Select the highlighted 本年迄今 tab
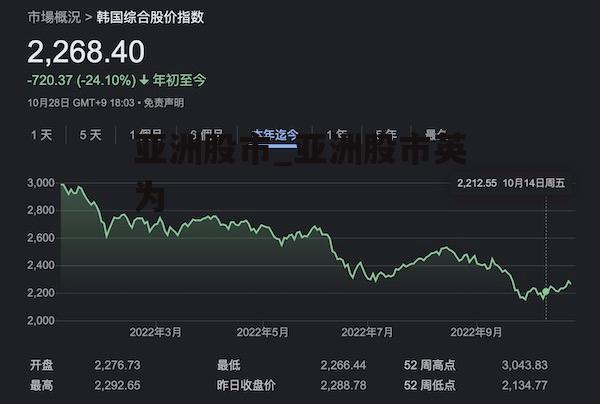 click(274, 135)
